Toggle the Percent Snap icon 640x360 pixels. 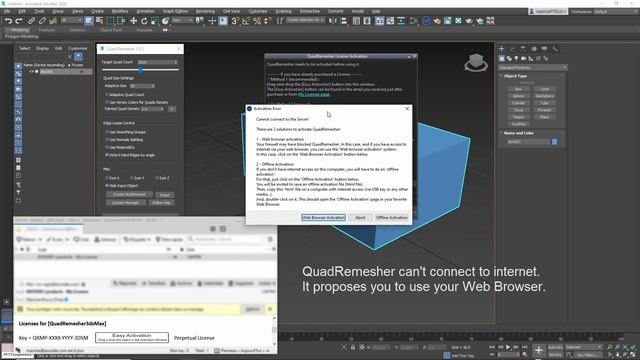(x=257, y=21)
